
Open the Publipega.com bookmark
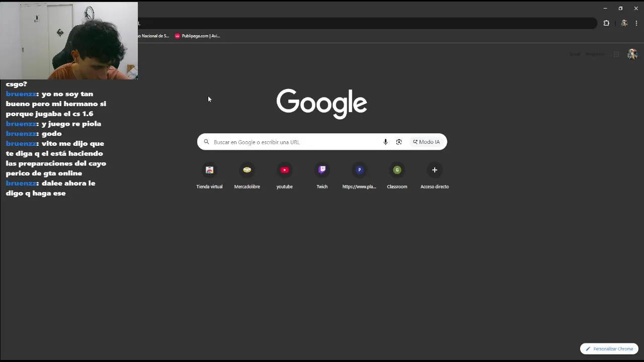(x=197, y=36)
